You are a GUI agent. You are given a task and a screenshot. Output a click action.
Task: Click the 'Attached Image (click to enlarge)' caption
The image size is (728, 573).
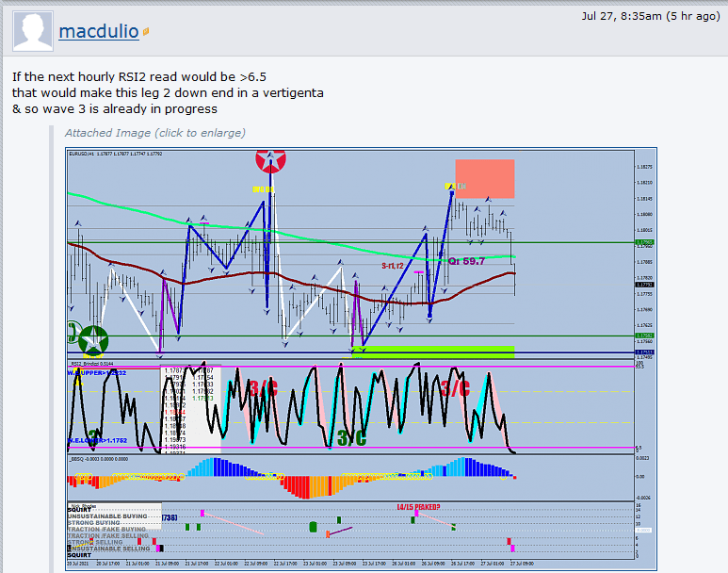tap(154, 133)
